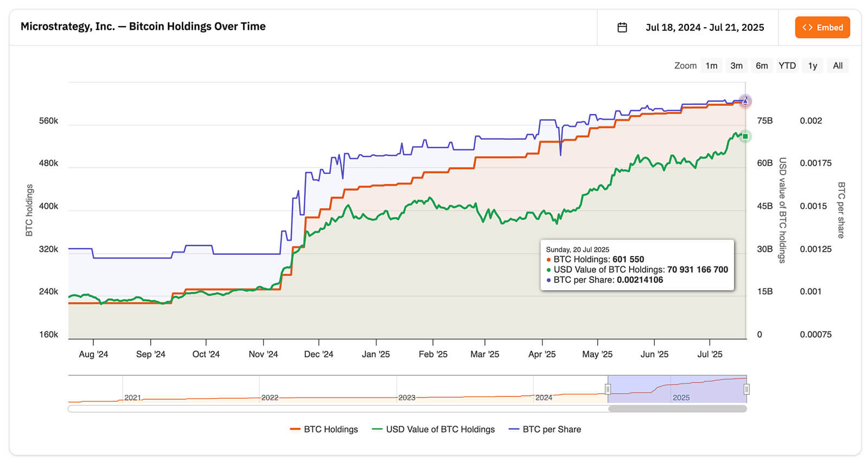The height and width of the screenshot is (461, 868).
Task: Click the calendar icon beside date range
Action: tap(622, 28)
